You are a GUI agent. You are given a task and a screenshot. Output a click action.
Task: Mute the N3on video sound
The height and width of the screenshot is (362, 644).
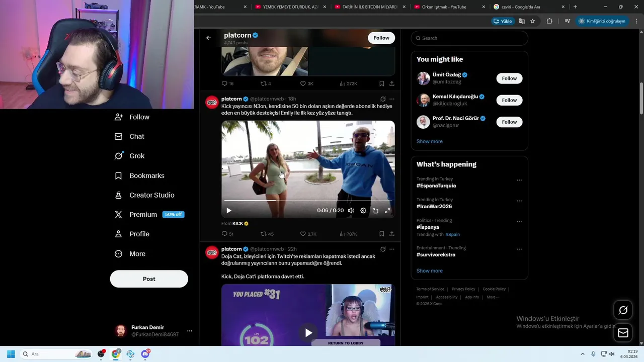pyautogui.click(x=351, y=211)
